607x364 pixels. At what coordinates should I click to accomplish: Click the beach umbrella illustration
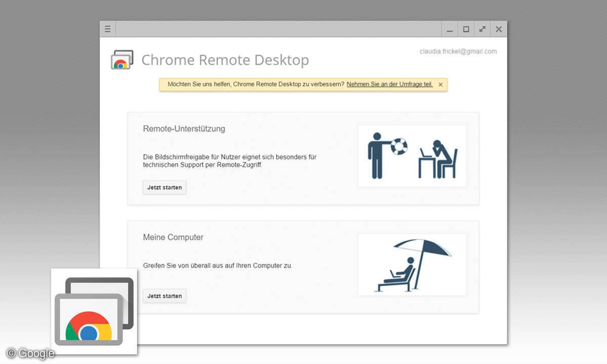tap(412, 264)
